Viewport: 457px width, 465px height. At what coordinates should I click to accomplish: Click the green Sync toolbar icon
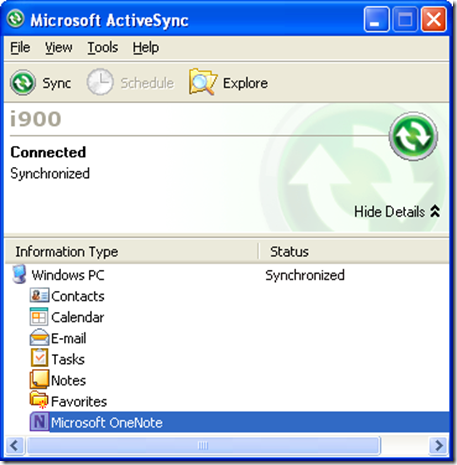click(x=23, y=83)
